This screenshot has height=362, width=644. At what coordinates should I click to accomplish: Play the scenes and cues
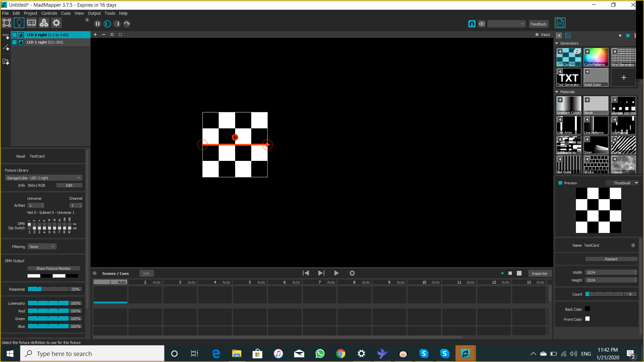tap(336, 273)
